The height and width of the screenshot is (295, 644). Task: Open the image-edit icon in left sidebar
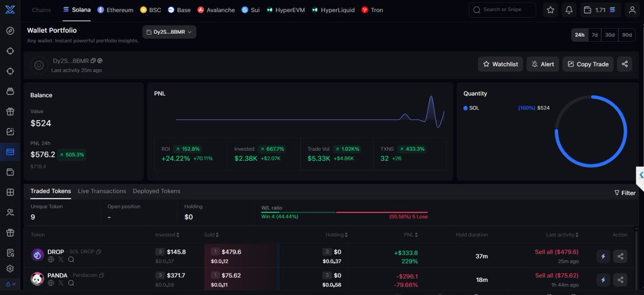pyautogui.click(x=10, y=131)
